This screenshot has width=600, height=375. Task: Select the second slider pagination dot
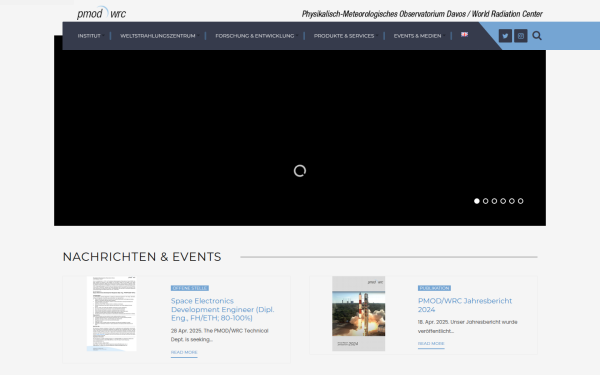(486, 201)
